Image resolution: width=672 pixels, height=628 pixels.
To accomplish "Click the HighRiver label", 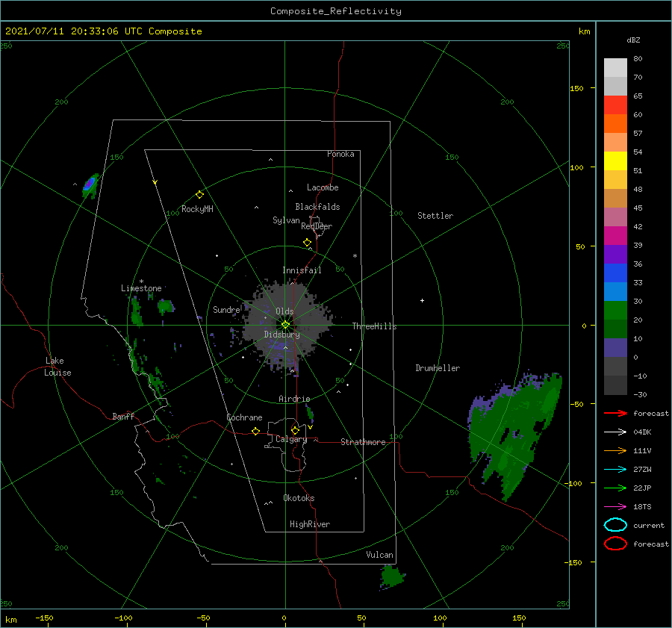I will pos(310,524).
